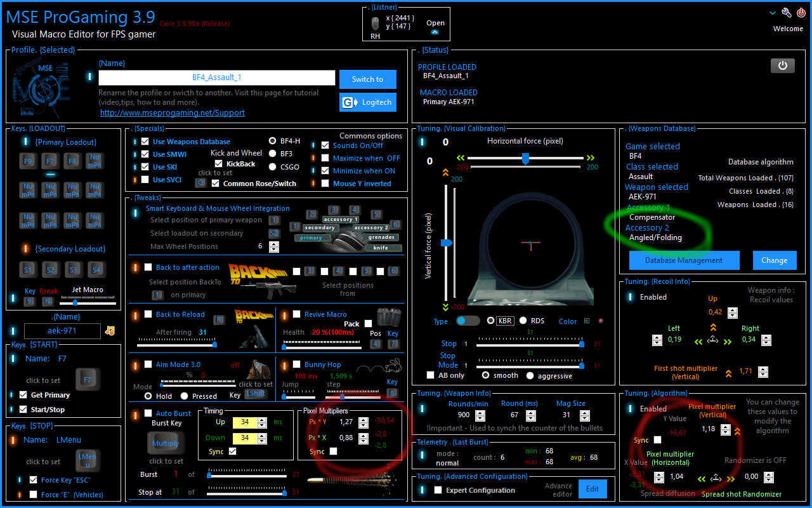Enable Mouse Y inverted checkbox
This screenshot has height=508, width=812.
point(325,184)
